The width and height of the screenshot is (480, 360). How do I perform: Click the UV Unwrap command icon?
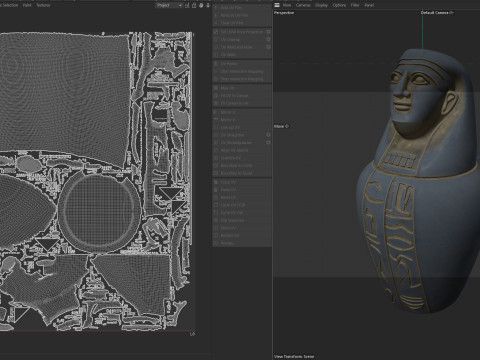point(216,40)
